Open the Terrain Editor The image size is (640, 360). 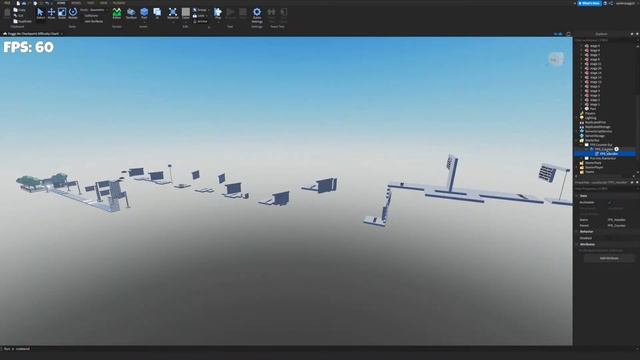(x=117, y=13)
